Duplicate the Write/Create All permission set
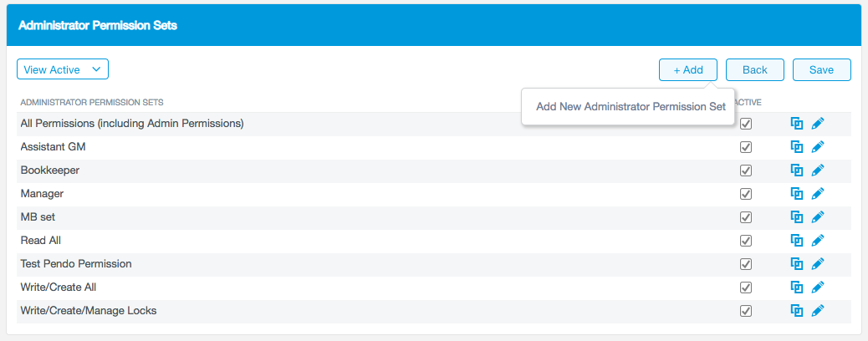The image size is (868, 341). (797, 288)
